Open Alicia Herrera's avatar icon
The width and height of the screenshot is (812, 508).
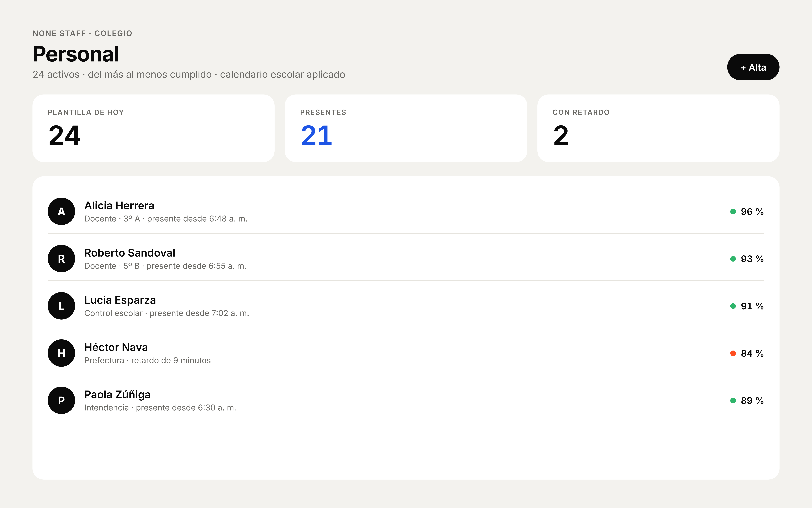tap(61, 211)
